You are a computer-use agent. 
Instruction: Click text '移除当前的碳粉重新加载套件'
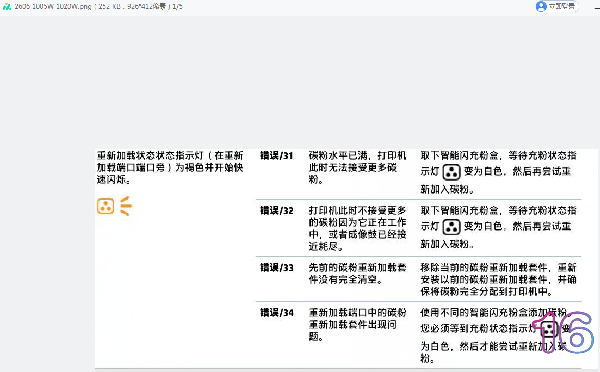pyautogui.click(x=484, y=268)
